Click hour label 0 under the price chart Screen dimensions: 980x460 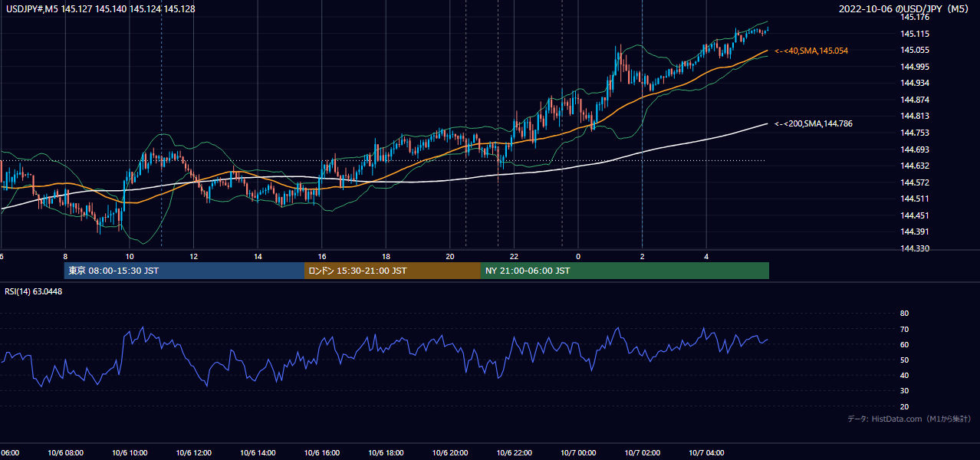click(x=578, y=256)
